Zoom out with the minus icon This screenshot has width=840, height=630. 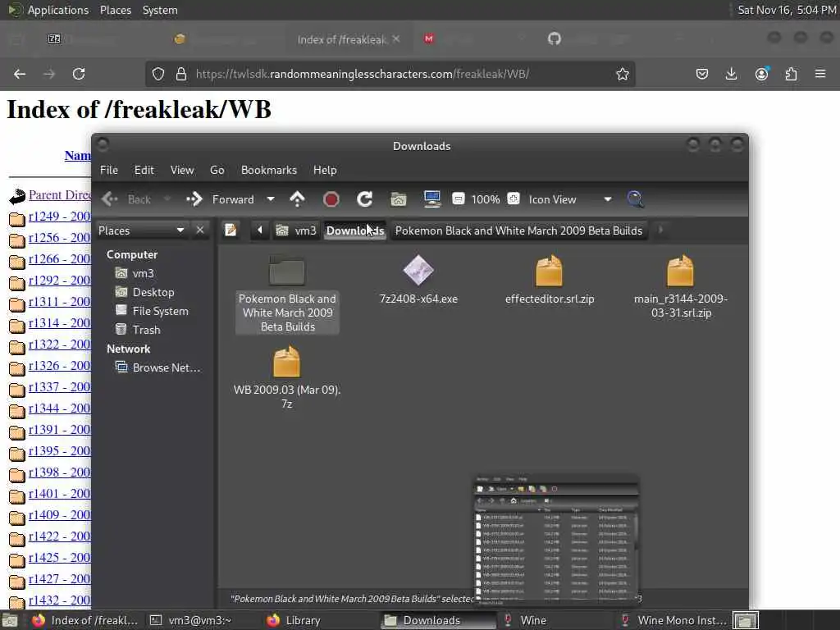459,199
